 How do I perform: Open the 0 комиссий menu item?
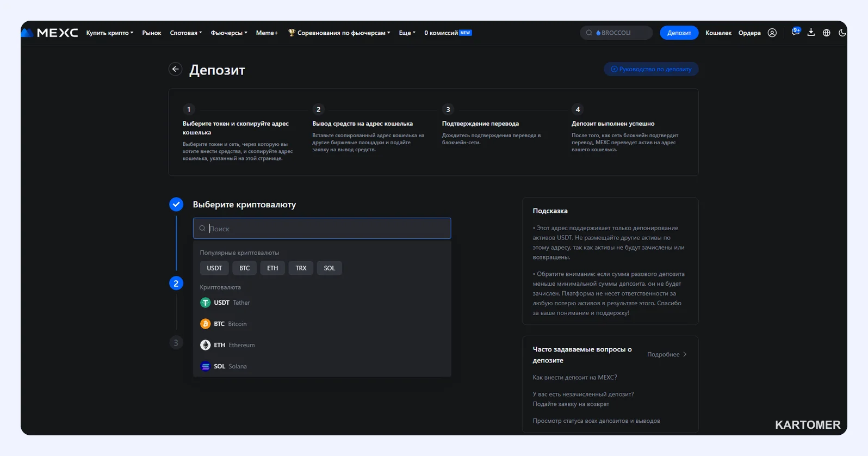pos(448,33)
